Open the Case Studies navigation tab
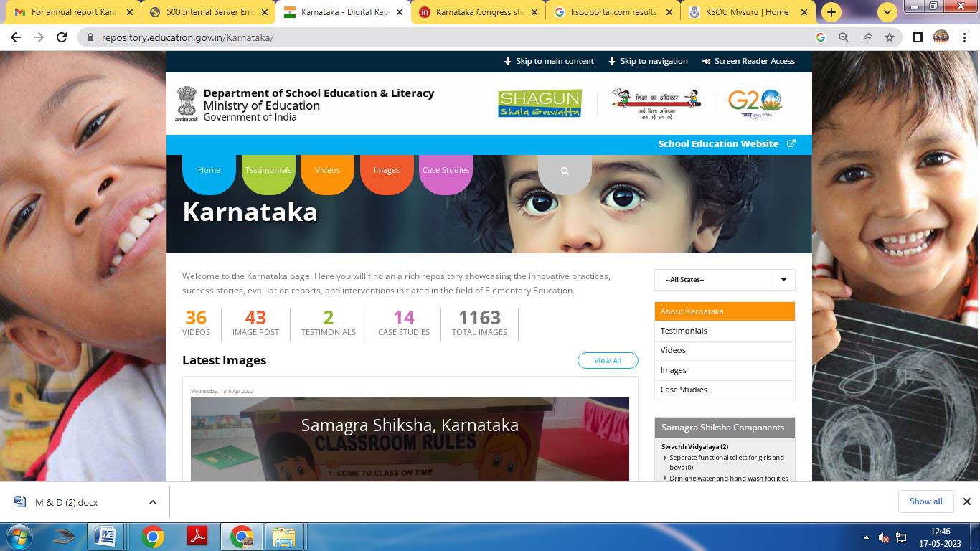This screenshot has width=980, height=551. click(x=446, y=171)
